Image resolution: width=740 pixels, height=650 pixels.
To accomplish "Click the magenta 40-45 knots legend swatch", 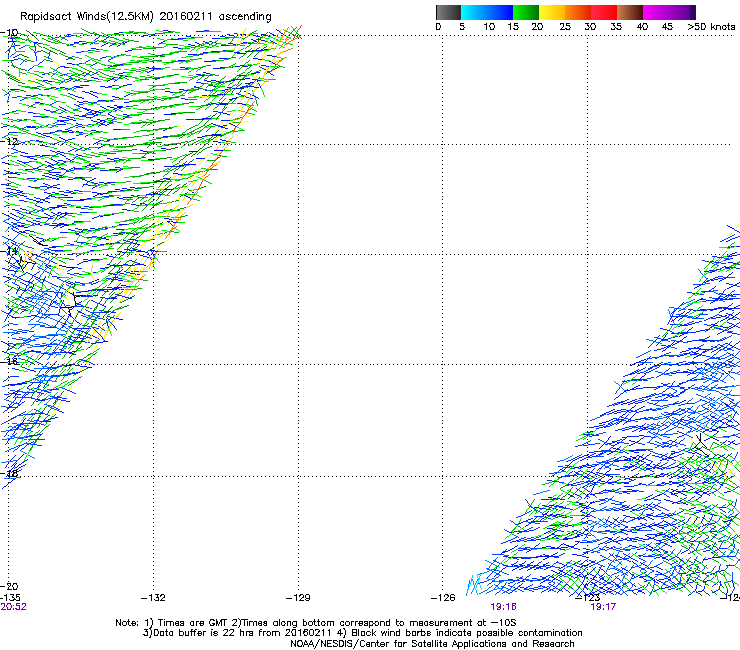I will (x=656, y=12).
